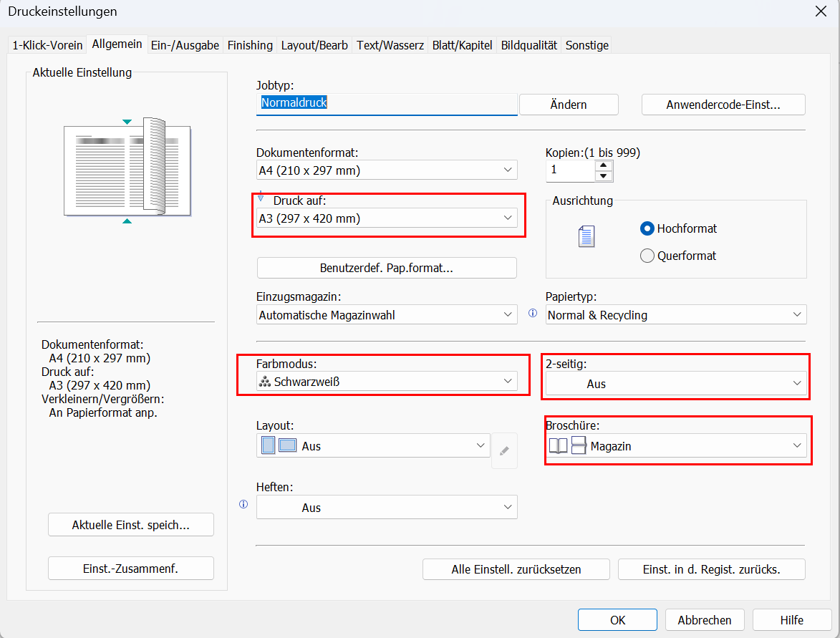The height and width of the screenshot is (638, 840).
Task: Click Alle Einstell. zurücksetzen
Action: point(516,569)
